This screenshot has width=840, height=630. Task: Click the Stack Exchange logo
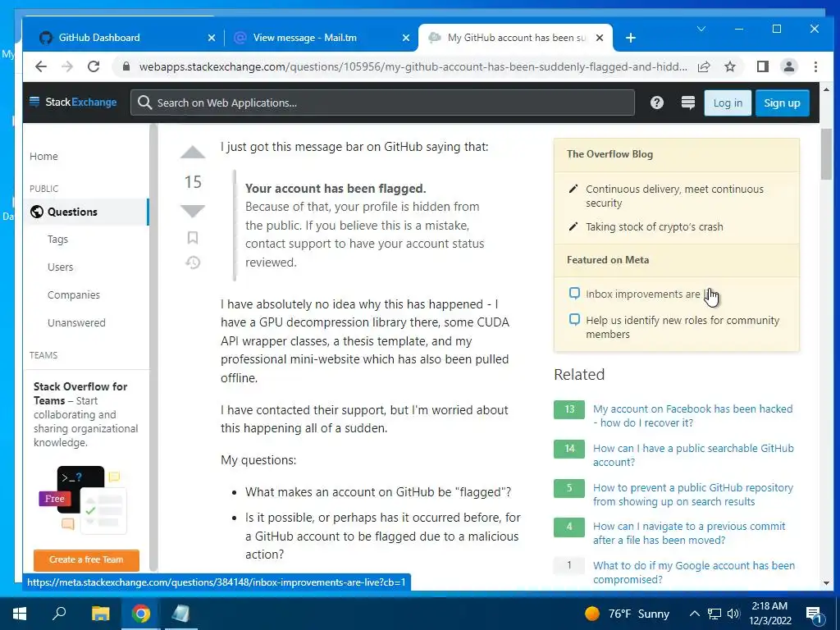[73, 102]
